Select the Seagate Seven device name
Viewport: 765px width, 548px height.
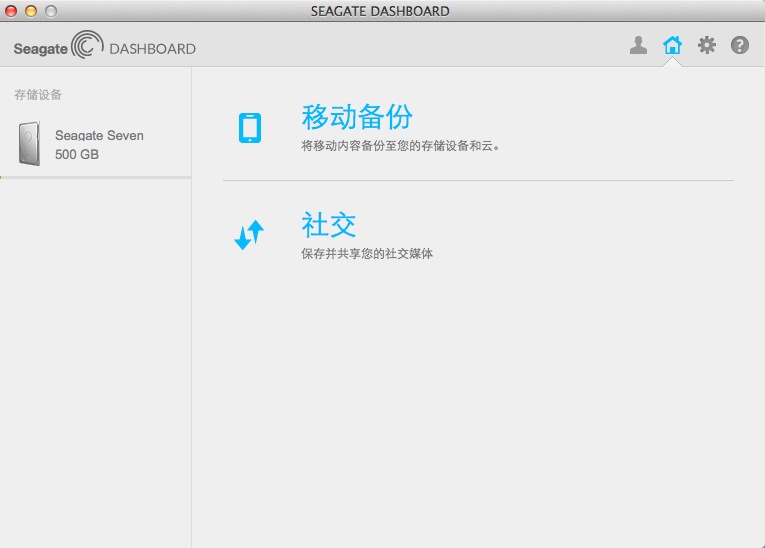coord(99,135)
